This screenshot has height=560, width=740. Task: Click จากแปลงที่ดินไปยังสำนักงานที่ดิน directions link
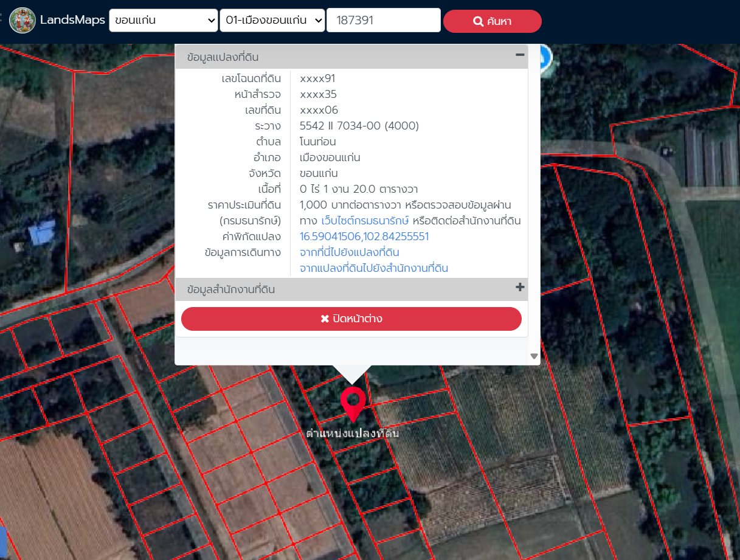pyautogui.click(x=374, y=268)
